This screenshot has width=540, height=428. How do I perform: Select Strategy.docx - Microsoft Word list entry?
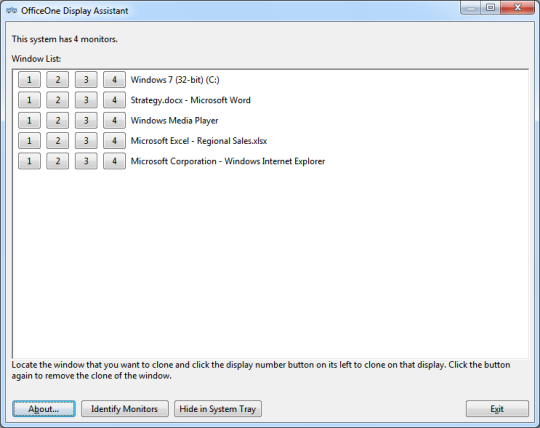point(190,100)
